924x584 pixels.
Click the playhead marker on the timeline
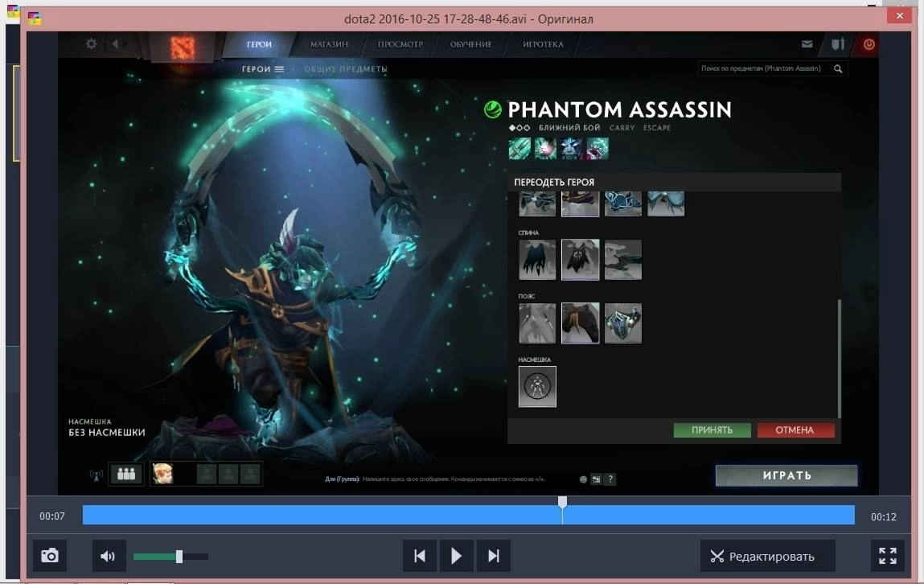[562, 502]
